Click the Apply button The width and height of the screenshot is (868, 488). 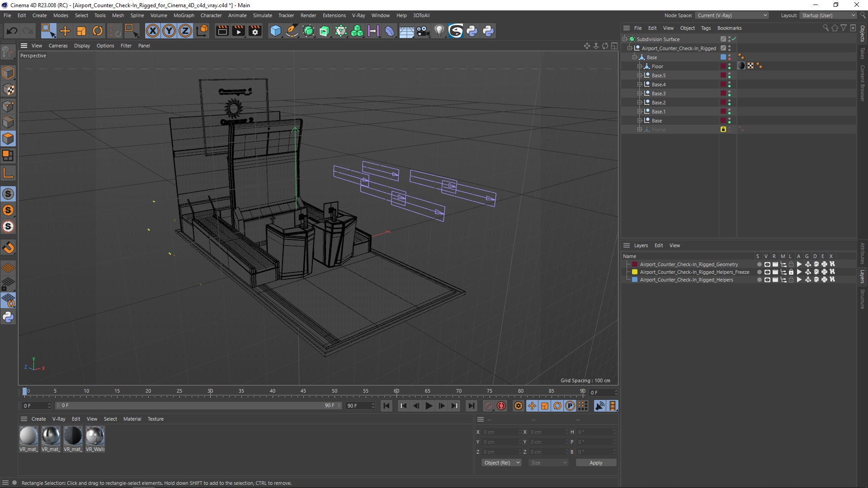coord(596,463)
